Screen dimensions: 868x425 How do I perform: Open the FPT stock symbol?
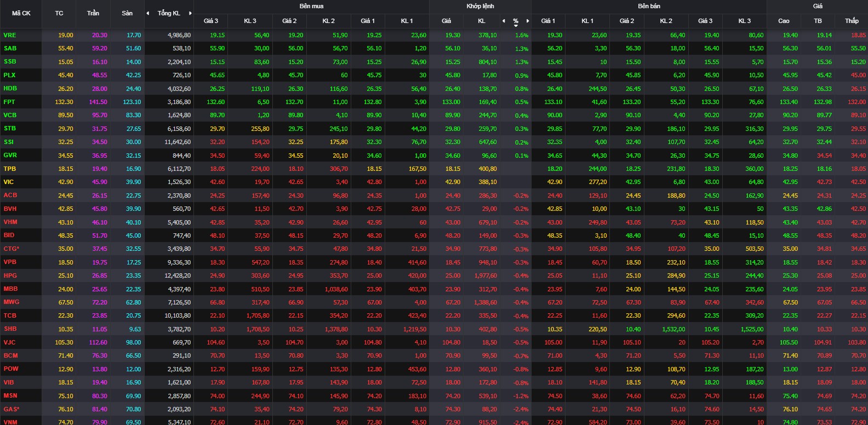[9, 102]
